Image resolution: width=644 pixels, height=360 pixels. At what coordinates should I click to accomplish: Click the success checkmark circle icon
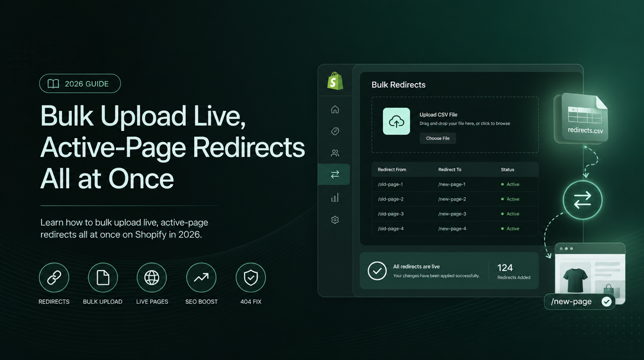377,271
